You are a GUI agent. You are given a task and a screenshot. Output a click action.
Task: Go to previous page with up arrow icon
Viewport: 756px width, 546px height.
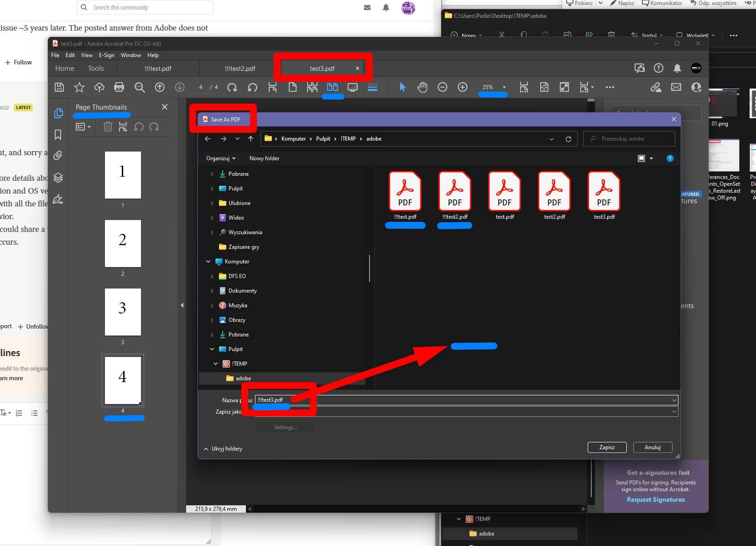[x=160, y=87]
